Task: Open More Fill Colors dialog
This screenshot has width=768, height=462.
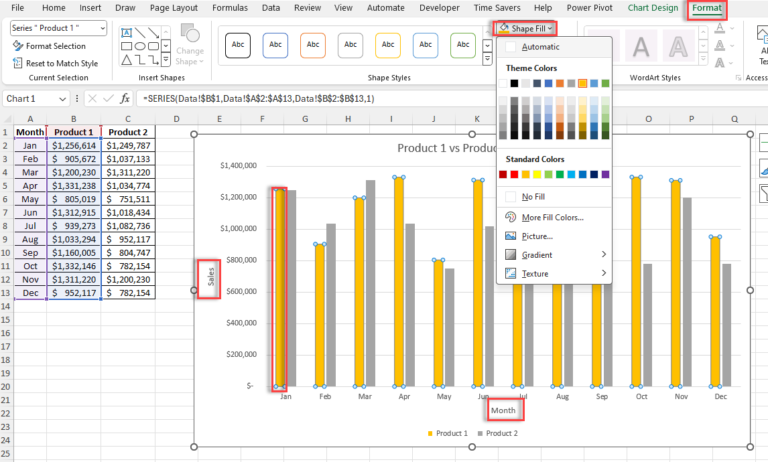Action: (554, 218)
